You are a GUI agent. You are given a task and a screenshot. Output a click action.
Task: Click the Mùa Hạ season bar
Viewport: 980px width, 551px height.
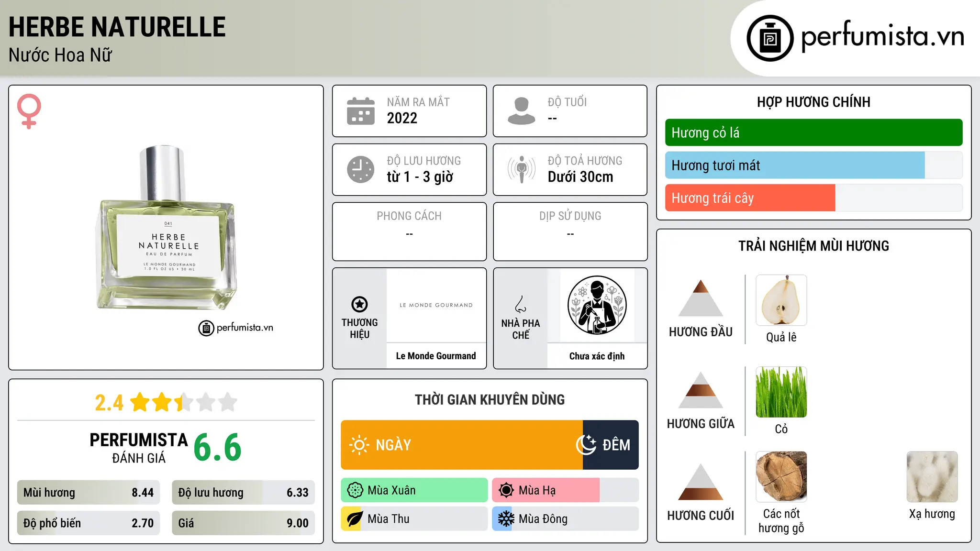tap(566, 490)
